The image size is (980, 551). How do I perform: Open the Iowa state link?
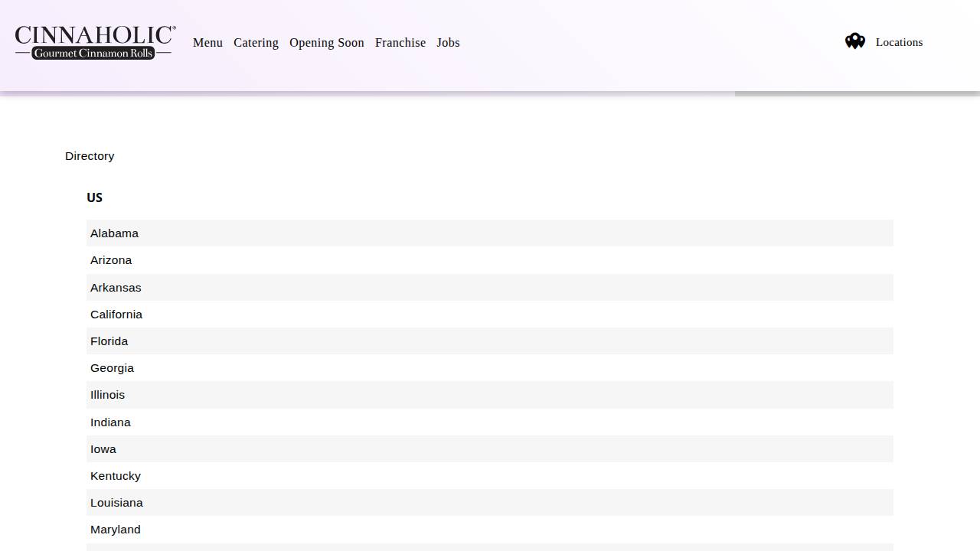tap(103, 449)
